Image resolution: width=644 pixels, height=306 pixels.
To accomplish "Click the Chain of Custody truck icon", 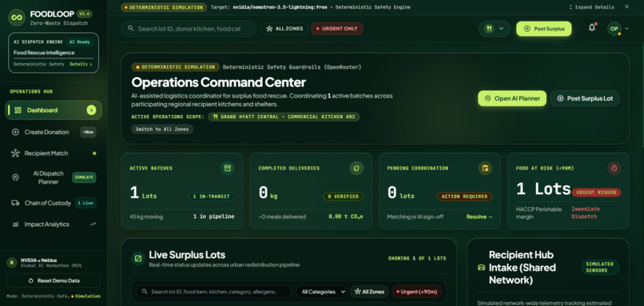I will (x=15, y=203).
